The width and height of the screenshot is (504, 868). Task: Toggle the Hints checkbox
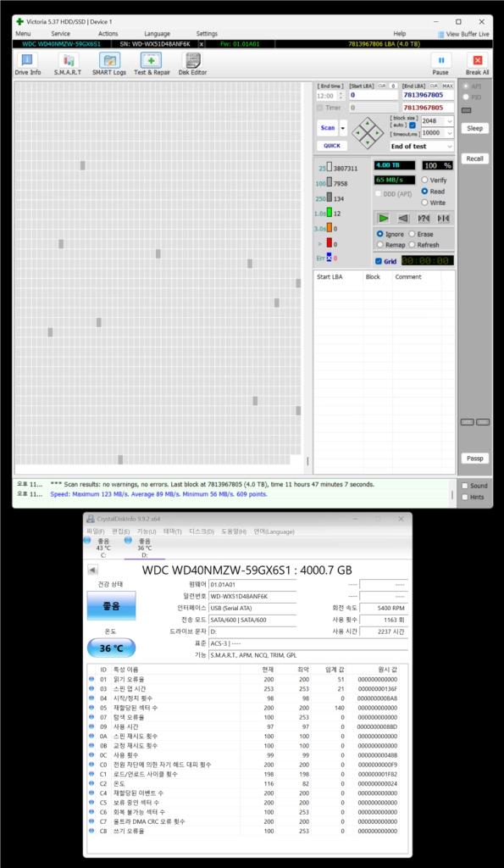[465, 497]
